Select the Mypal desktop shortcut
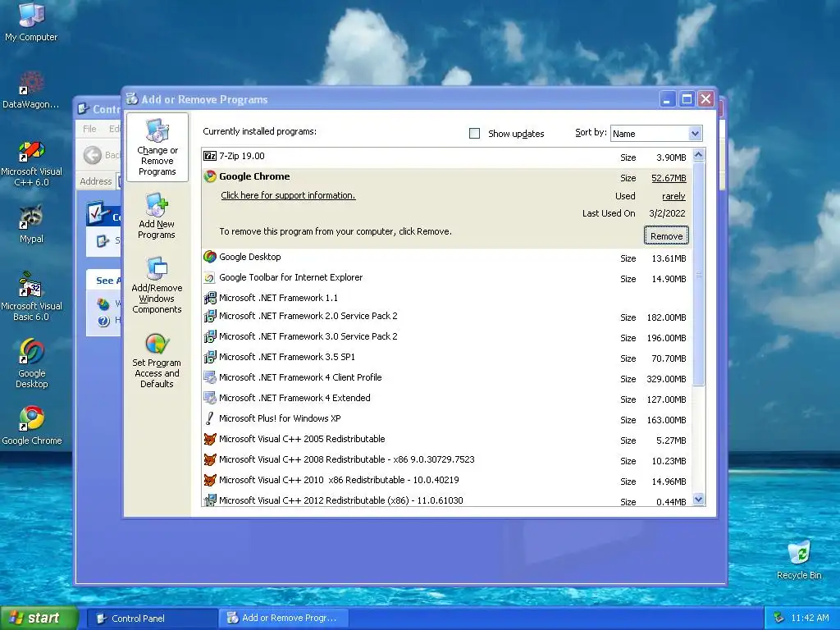Screen dimensions: 840x630 coord(31,224)
